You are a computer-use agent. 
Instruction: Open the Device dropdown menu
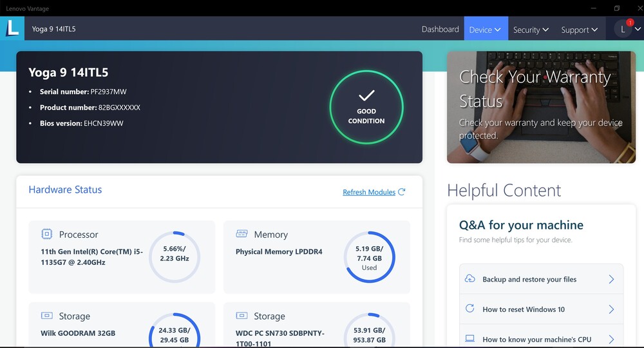486,30
